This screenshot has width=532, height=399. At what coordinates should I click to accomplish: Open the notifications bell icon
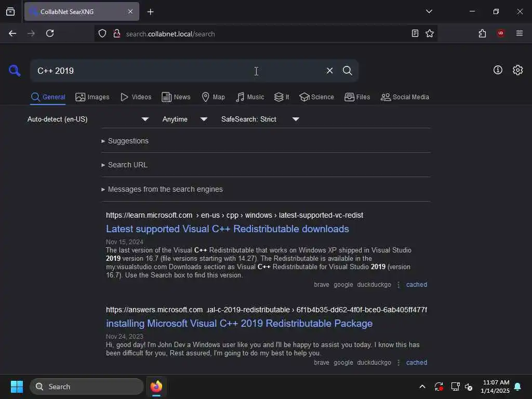click(518, 387)
